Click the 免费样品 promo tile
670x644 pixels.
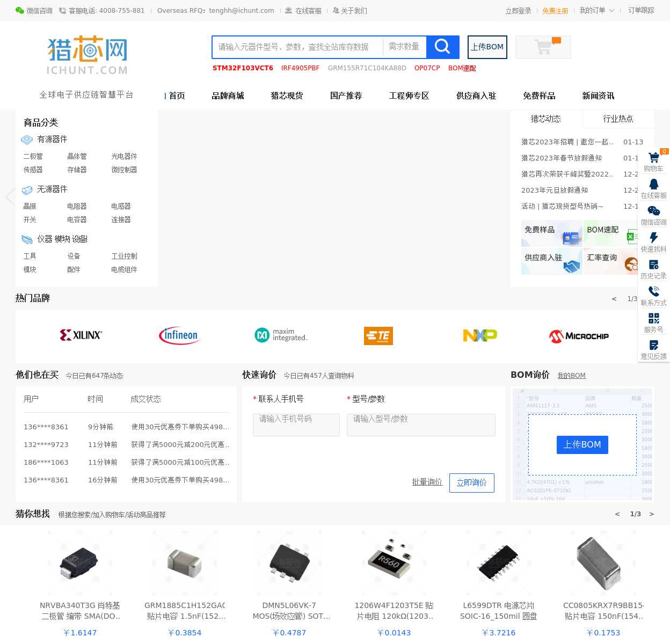(x=552, y=233)
